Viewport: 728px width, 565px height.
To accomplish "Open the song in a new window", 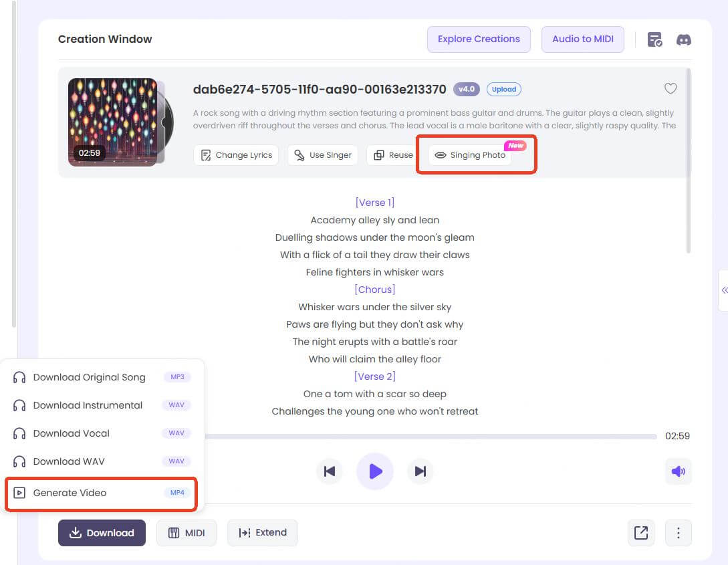I will pos(640,533).
